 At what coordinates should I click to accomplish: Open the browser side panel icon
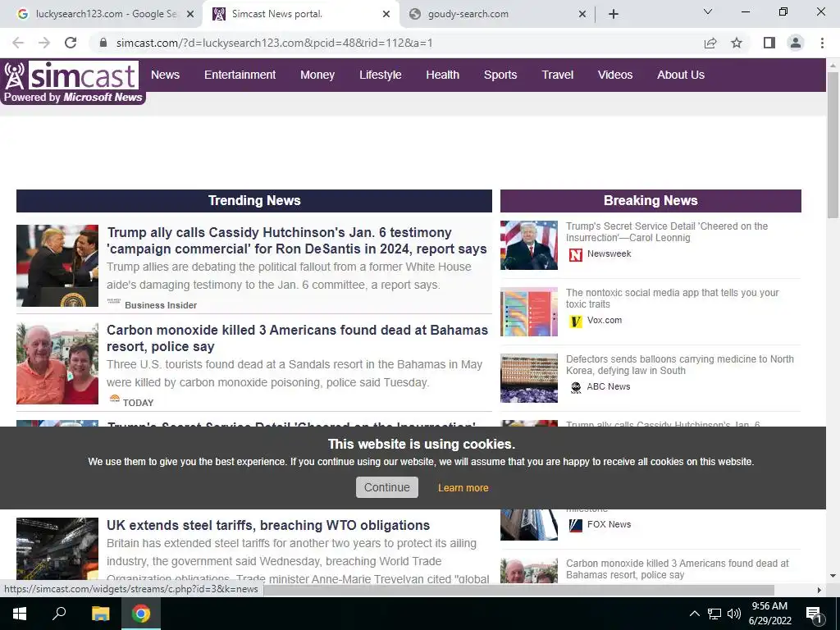point(769,43)
